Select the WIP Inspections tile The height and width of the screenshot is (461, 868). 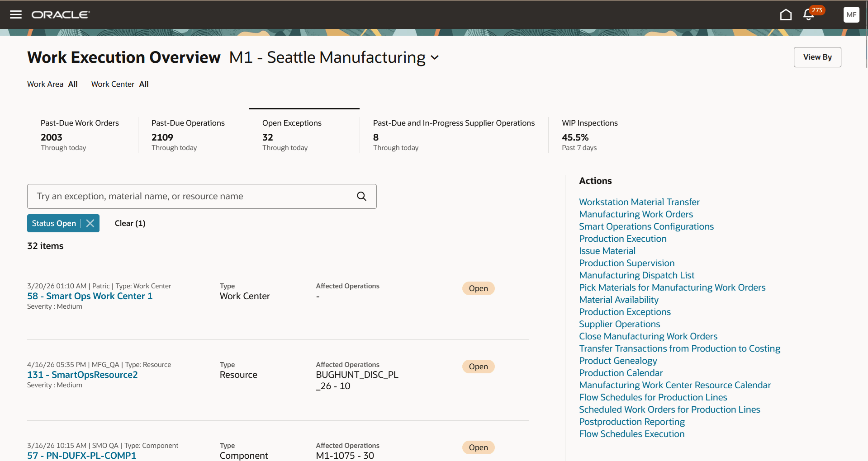point(590,135)
